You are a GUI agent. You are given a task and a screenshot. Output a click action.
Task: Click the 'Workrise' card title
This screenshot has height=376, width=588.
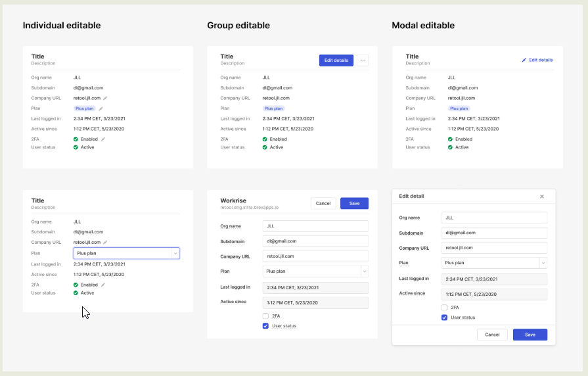[233, 200]
